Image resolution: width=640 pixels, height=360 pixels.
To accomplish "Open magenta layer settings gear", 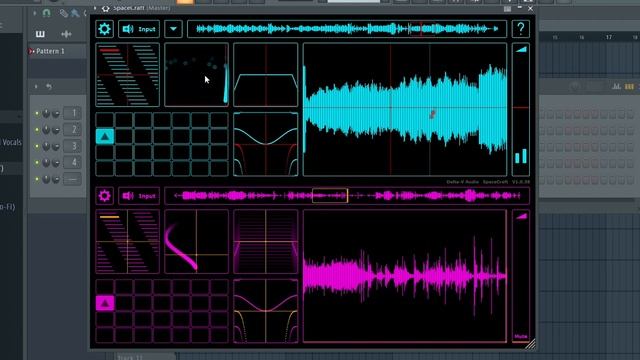I will [x=104, y=196].
